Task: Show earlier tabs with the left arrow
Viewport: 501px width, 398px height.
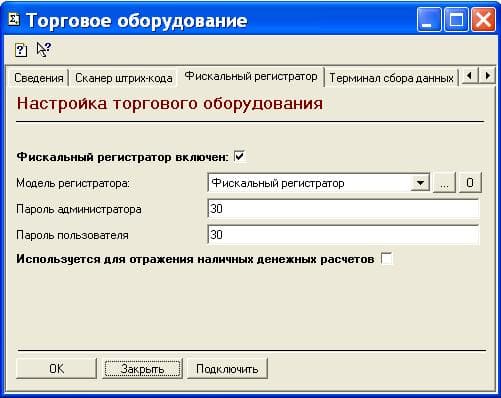Action: [x=469, y=76]
